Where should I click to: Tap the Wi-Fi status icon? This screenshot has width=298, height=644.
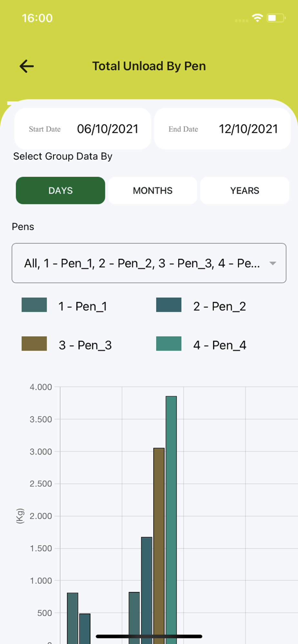[x=257, y=18]
